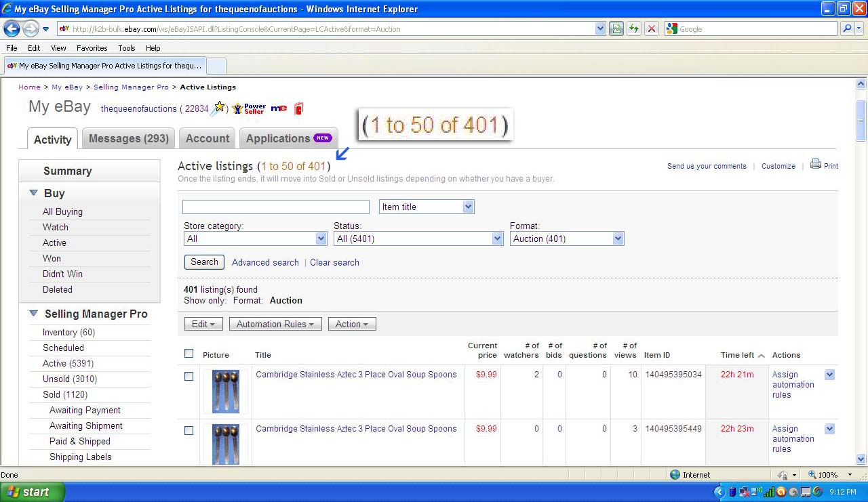The height and width of the screenshot is (502, 868).
Task: Open the Advanced search link
Action: pyautogui.click(x=265, y=262)
